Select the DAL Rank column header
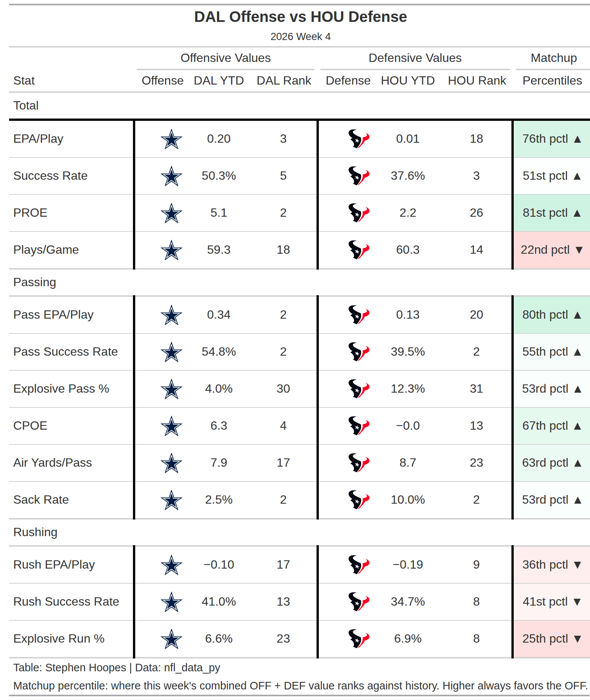 (284, 80)
